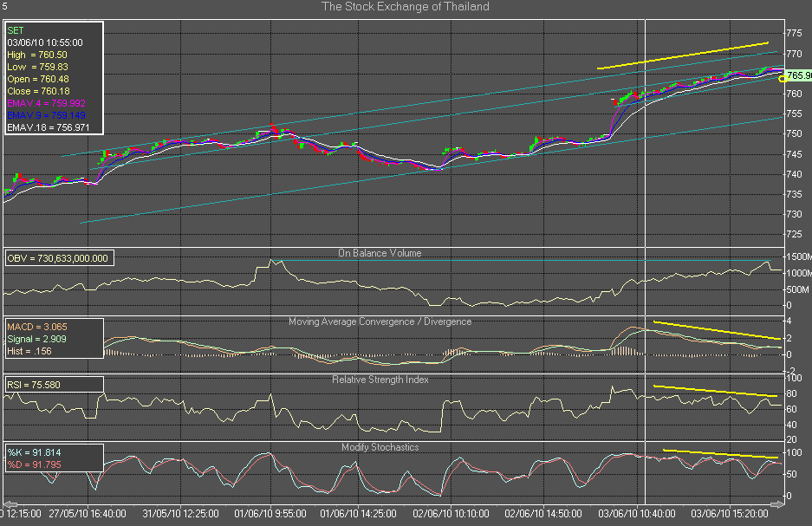Click the 745 price axis label
Image resolution: width=812 pixels, height=526 pixels.
(x=794, y=154)
